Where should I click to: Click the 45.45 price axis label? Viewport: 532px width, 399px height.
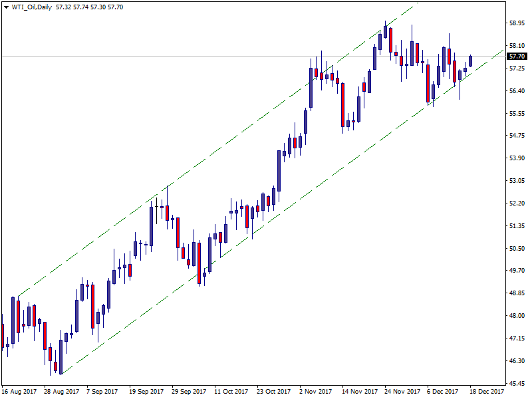(x=517, y=384)
